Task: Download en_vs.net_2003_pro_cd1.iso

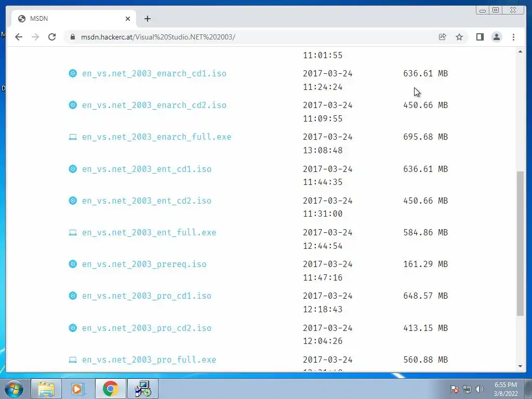Action: tap(147, 296)
